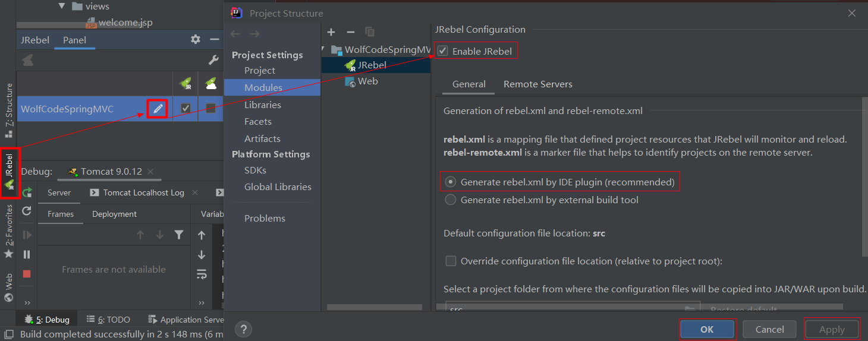Image resolution: width=868 pixels, height=341 pixels.
Task: Check remote server checkbox for WolfCodeSpringMVC
Action: pyautogui.click(x=210, y=108)
